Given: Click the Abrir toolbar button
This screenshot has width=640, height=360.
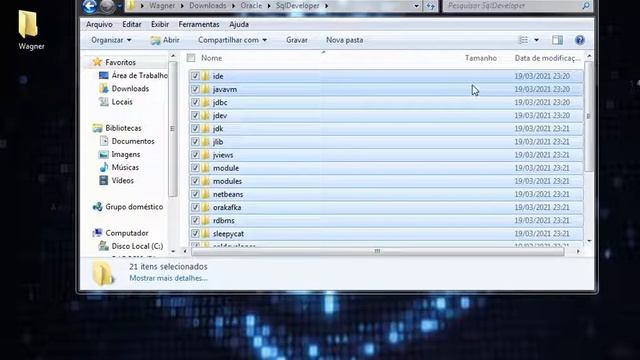Looking at the screenshot, I should (x=165, y=40).
